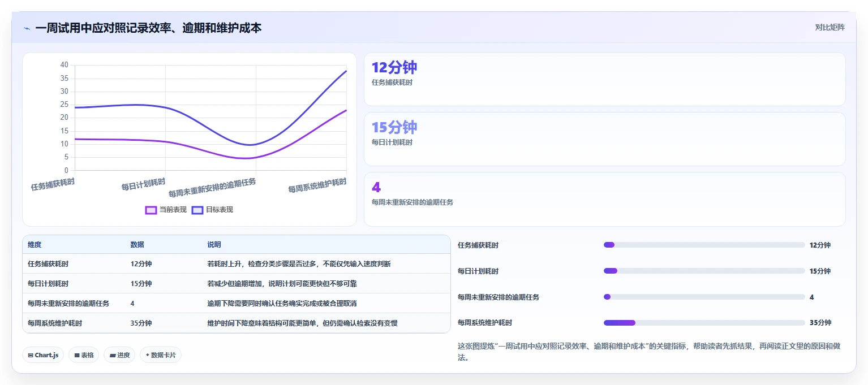Image resolution: width=868 pixels, height=385 pixels.
Task: Click the description starting 若减少但逾期增加
Action: (x=282, y=284)
